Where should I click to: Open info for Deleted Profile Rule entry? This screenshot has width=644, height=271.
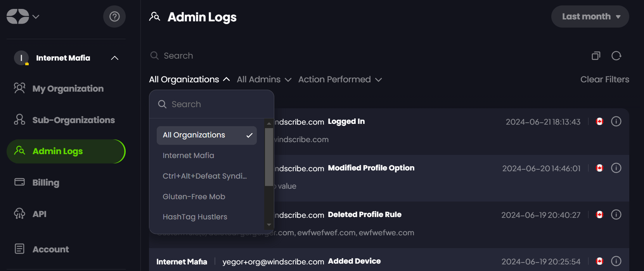616,215
